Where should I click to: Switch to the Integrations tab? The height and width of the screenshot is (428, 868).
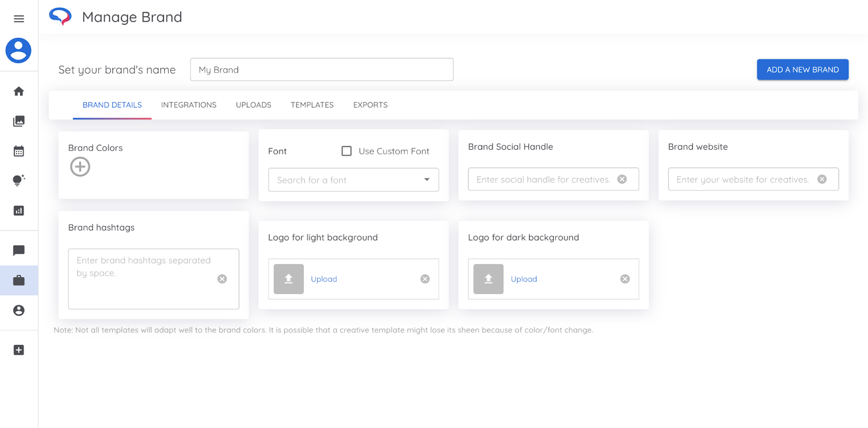189,105
